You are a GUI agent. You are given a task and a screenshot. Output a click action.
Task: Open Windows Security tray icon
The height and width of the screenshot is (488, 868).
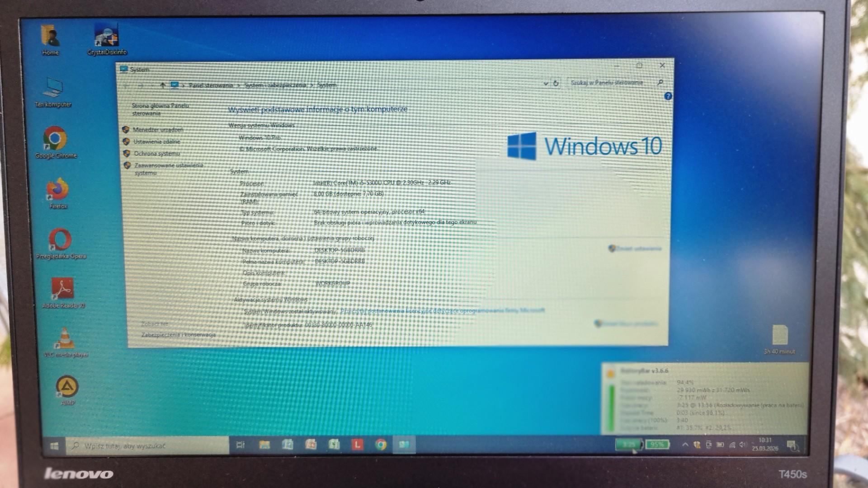click(697, 445)
